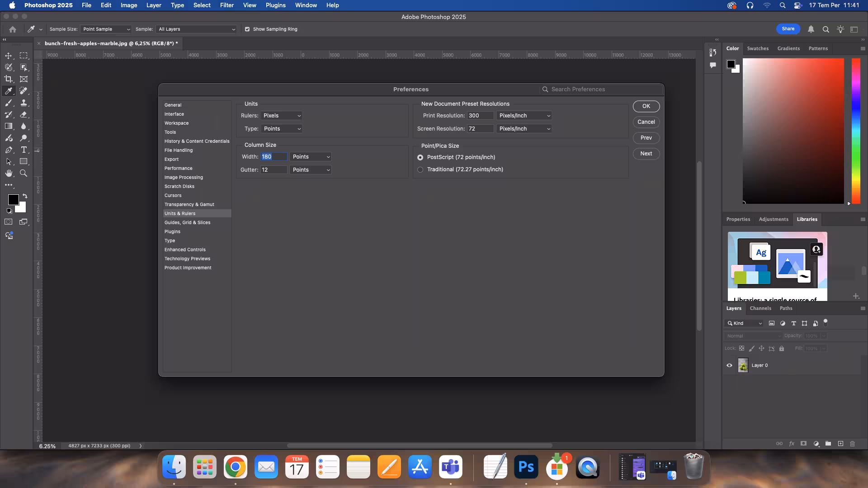The height and width of the screenshot is (488, 868).
Task: Click the foreground color swatch in toolbox
Action: click(13, 199)
